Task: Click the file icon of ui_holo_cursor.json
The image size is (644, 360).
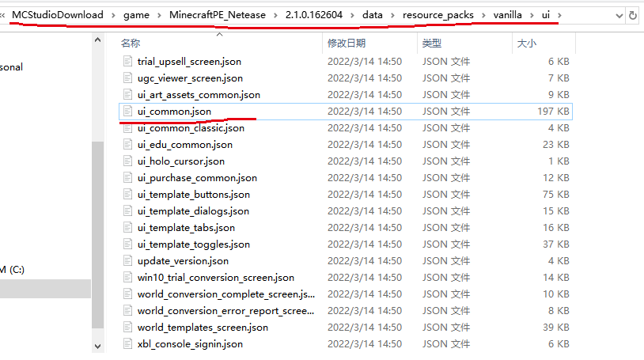Action: (127, 161)
